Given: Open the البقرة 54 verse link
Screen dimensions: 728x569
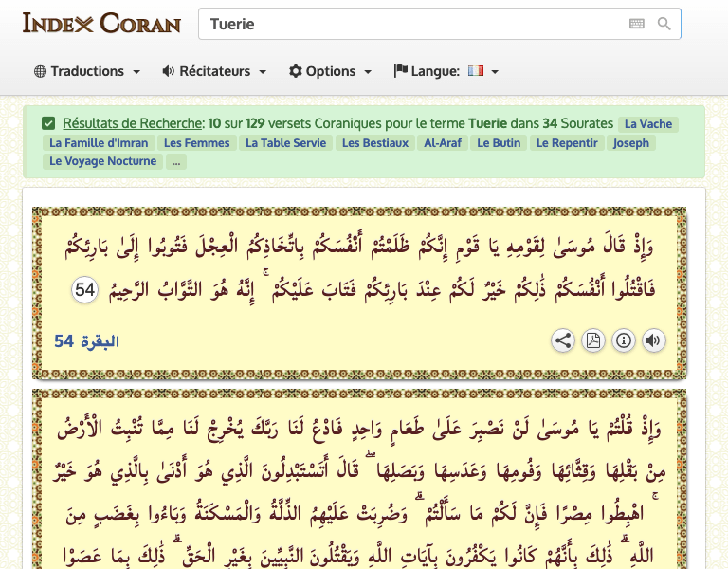Looking at the screenshot, I should [87, 341].
